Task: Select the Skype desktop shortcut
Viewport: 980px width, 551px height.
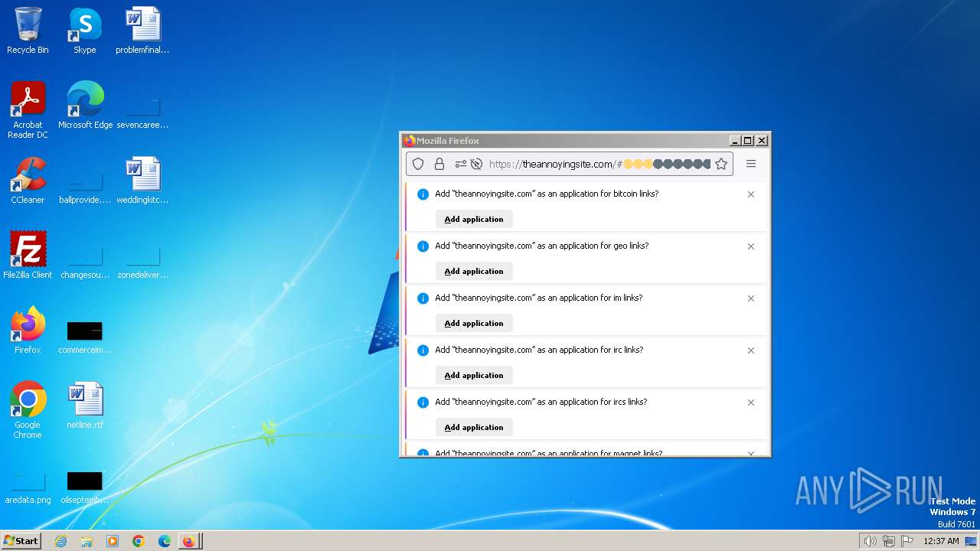Action: (85, 31)
